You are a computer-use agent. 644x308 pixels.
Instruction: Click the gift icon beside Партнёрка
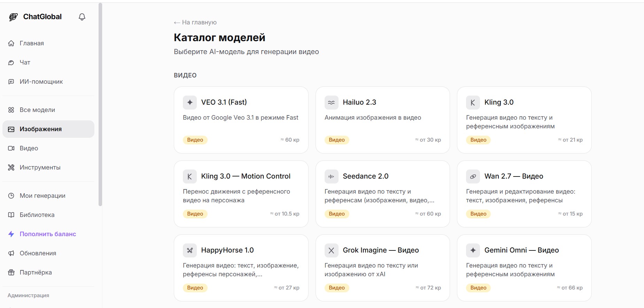coord(11,272)
